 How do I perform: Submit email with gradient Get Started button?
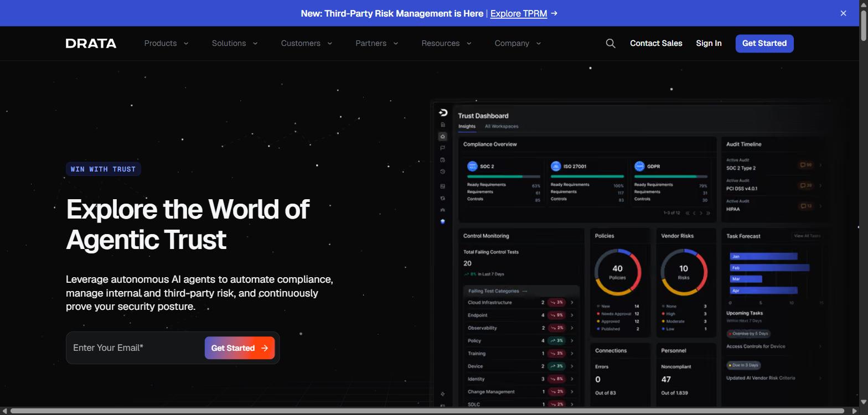tap(240, 348)
